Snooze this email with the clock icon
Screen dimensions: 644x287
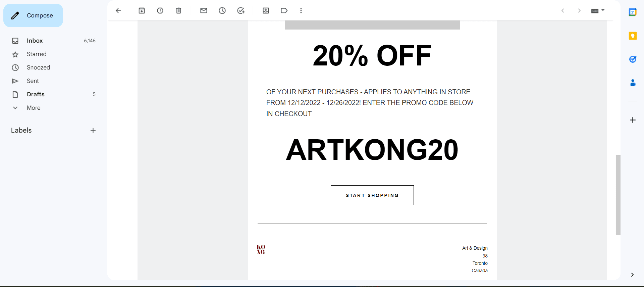coord(222,11)
